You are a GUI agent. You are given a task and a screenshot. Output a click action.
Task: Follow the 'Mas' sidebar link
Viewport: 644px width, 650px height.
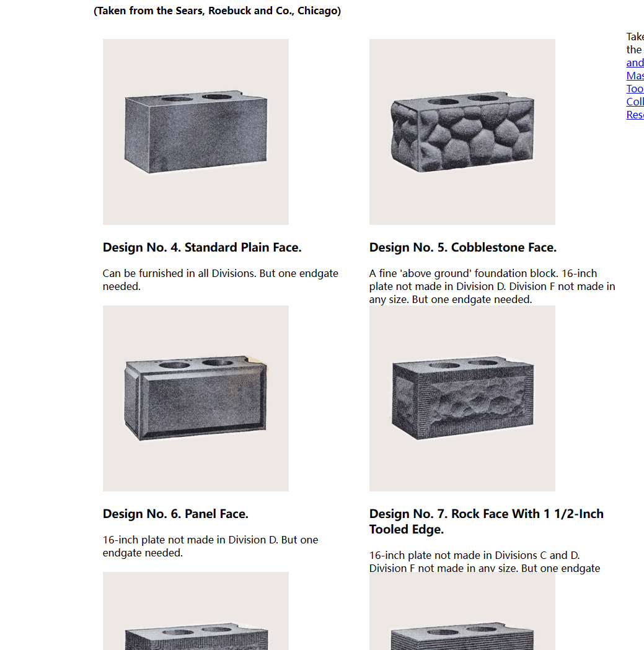click(x=635, y=76)
